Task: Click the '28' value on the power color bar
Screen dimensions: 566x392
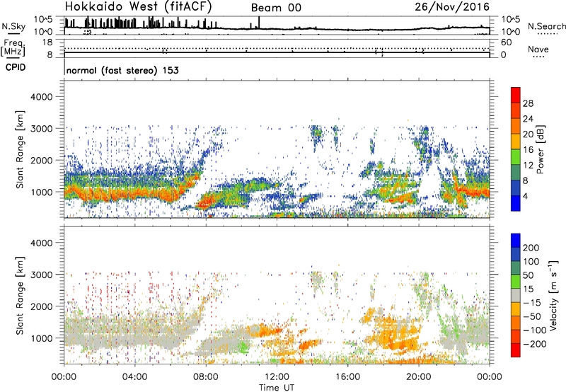Action: (x=528, y=103)
